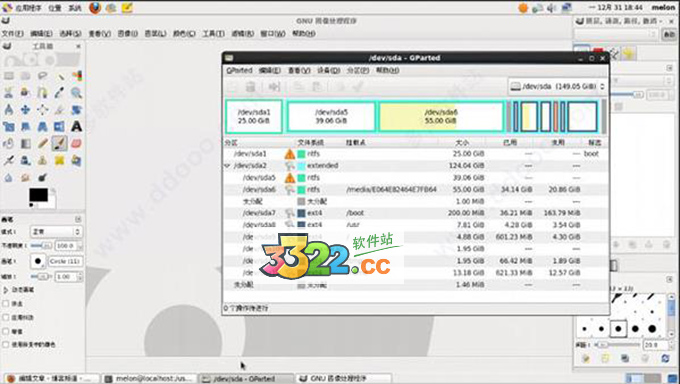Open the 设备(D) menu in GParted
The width and height of the screenshot is (680, 384).
click(328, 70)
